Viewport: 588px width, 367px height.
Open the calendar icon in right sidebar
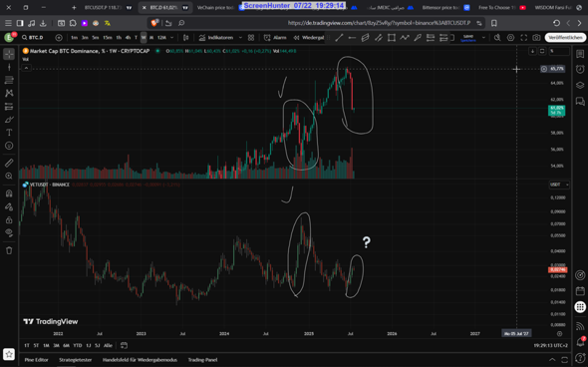tap(580, 291)
